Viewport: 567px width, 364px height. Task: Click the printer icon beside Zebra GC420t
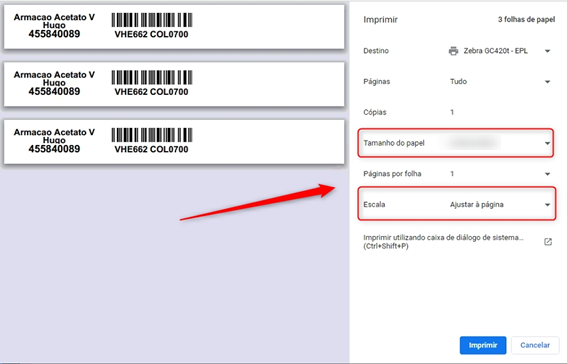click(453, 51)
